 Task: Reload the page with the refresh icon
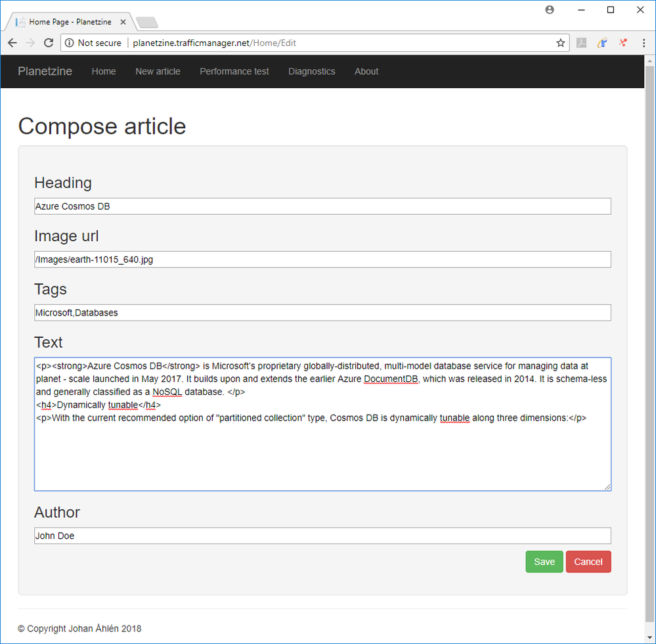pos(49,43)
